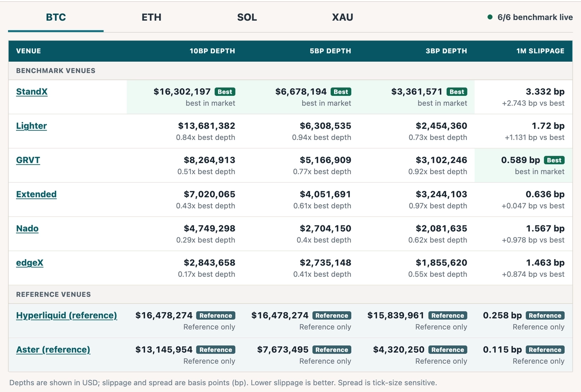
Task: Select Nado 10bp depth value $4,749,298
Action: [209, 228]
